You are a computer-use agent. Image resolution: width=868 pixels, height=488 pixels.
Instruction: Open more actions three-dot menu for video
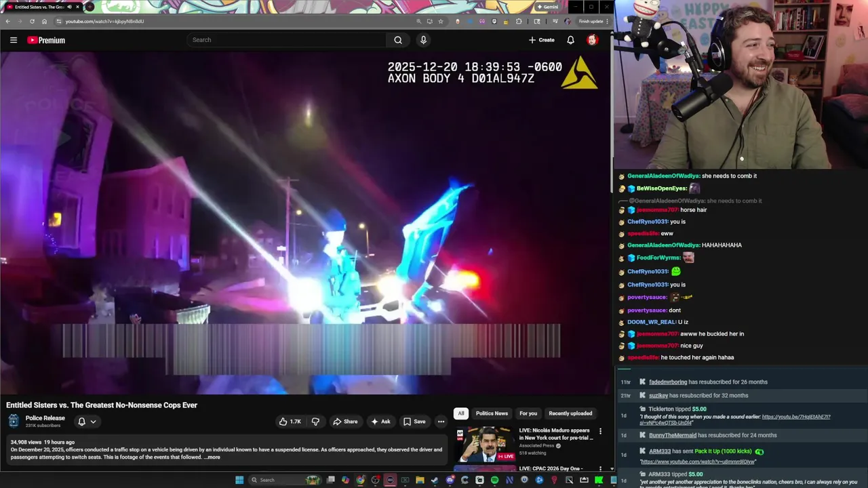click(441, 422)
